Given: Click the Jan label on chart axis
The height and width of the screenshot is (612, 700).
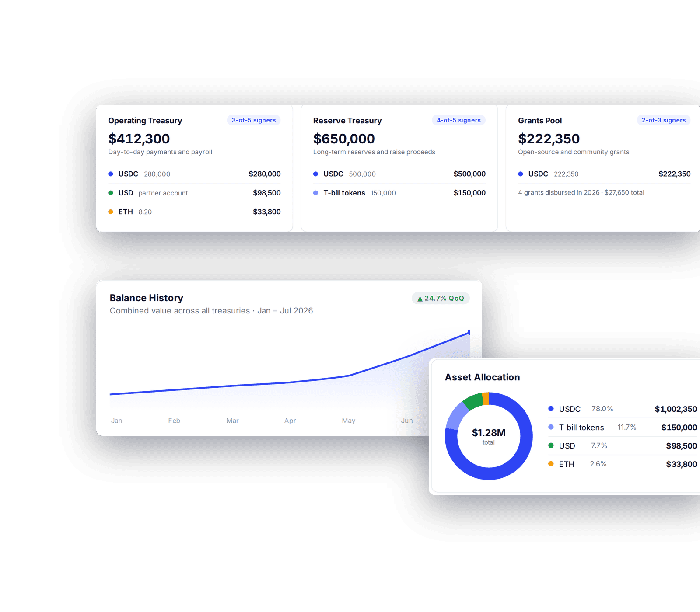Looking at the screenshot, I should [116, 421].
